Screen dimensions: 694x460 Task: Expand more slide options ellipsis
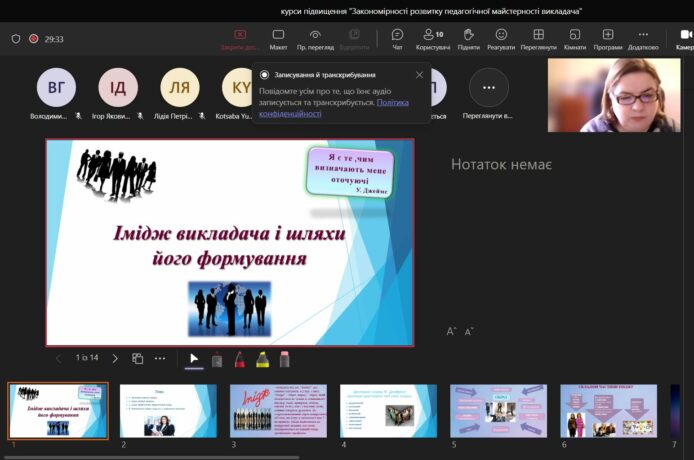[x=160, y=358]
